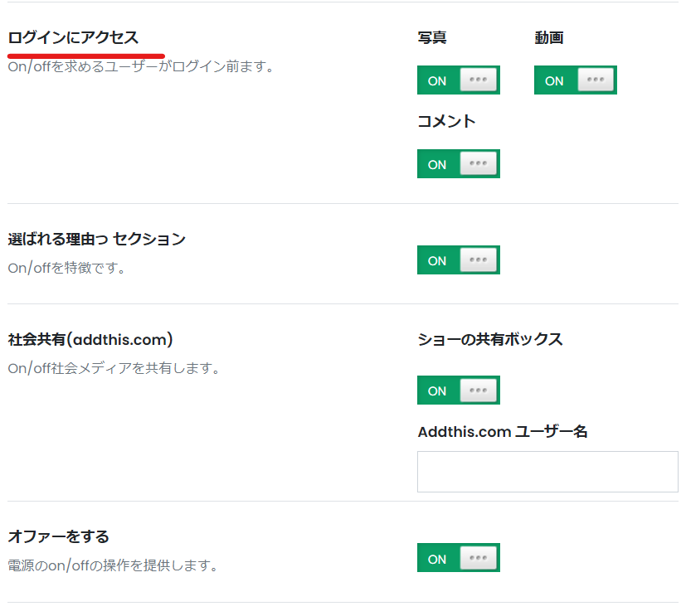Disable the コメント login access switch

click(458, 164)
